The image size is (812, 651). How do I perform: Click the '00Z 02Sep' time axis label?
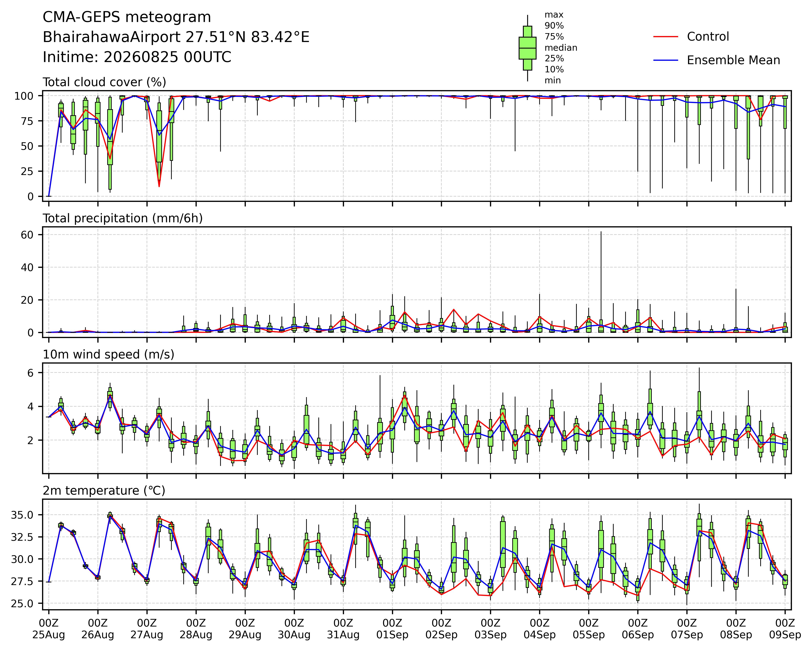[x=441, y=629]
